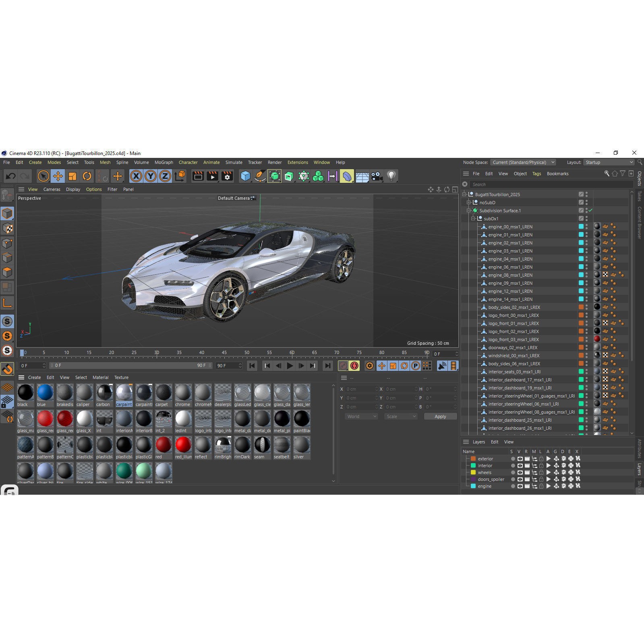This screenshot has height=644, width=644.
Task: Toggle timeline sound playback icon
Action: coord(442,366)
